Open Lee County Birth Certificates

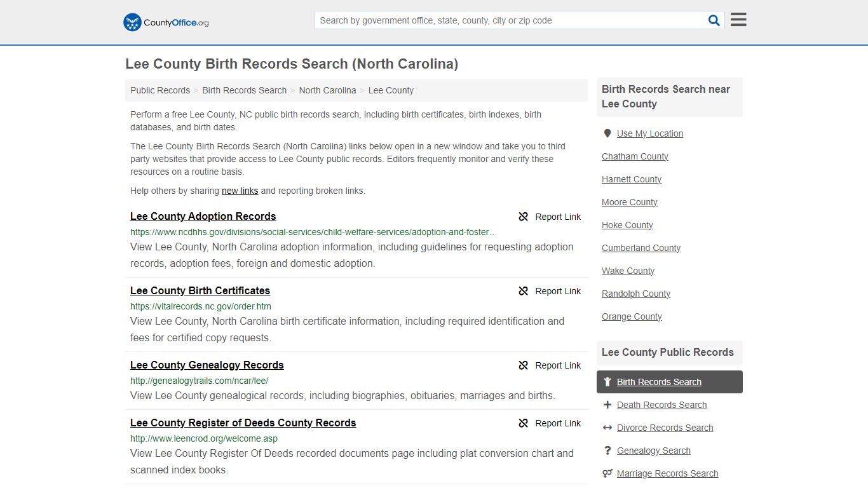point(200,290)
